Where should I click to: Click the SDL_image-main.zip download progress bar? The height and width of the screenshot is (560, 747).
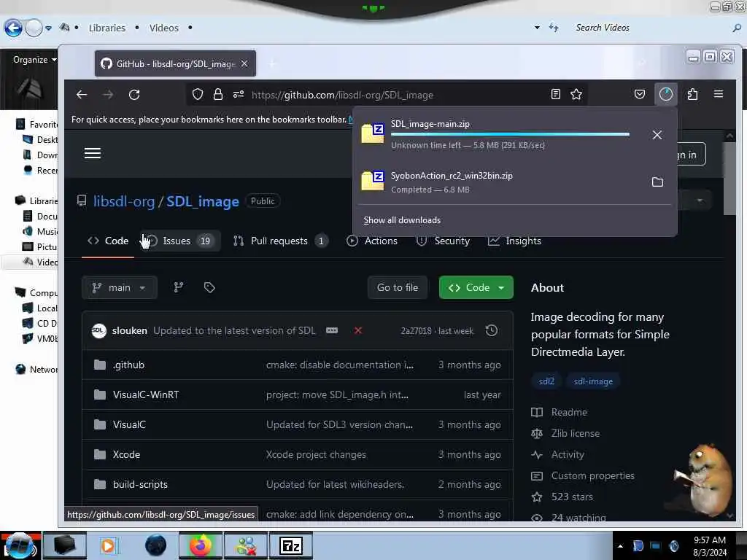510,134
